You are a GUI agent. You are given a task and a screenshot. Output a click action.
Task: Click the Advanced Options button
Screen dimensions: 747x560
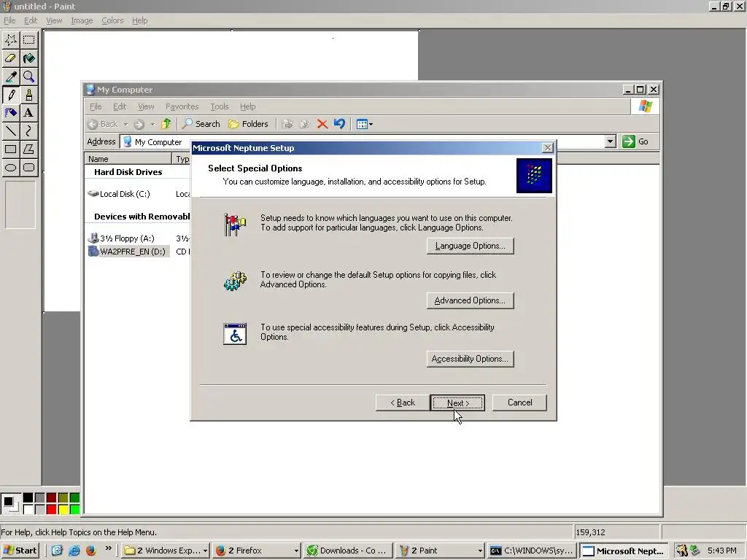tap(471, 300)
